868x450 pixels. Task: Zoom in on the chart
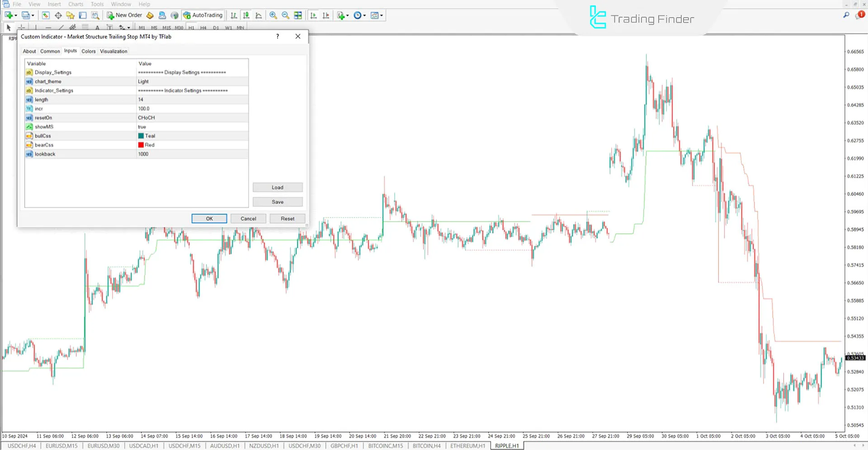(x=273, y=15)
